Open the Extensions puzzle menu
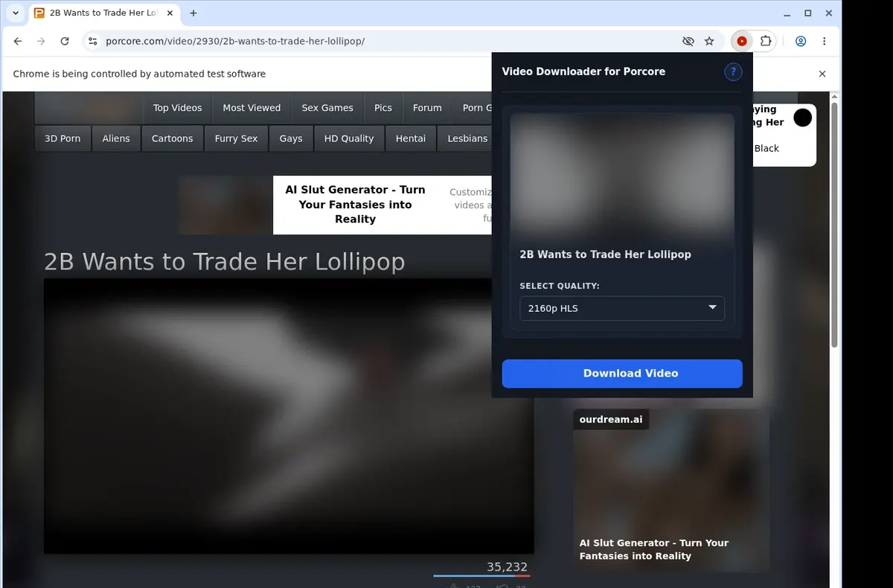This screenshot has height=588, width=893. 765,42
